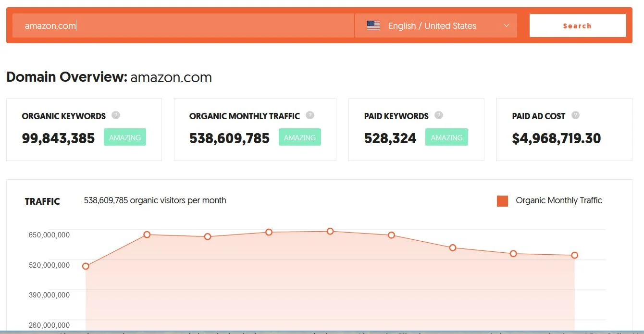Click AMAZING badge beside 99,843,385
The height and width of the screenshot is (334, 644).
[x=125, y=137]
